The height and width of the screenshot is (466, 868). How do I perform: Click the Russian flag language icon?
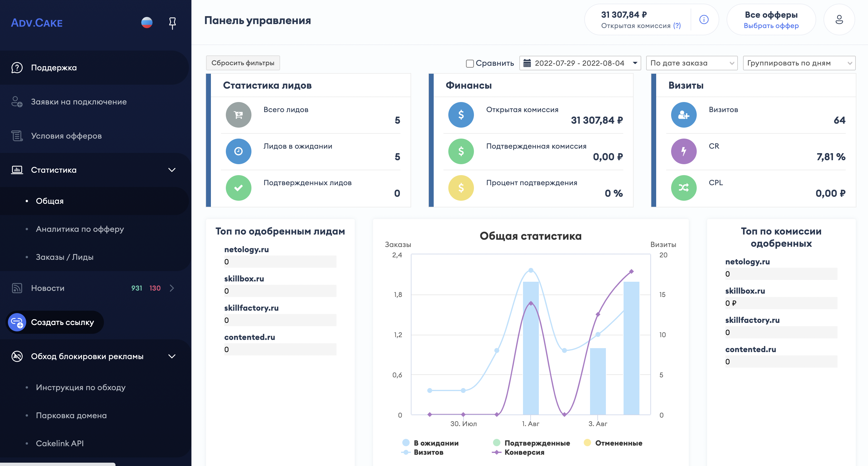click(x=147, y=23)
